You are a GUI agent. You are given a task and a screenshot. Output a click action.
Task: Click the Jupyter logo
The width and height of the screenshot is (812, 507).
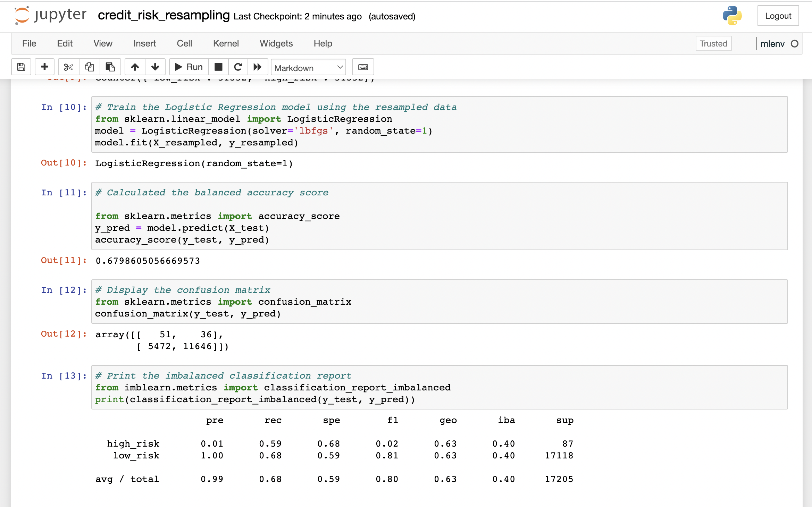(50, 15)
